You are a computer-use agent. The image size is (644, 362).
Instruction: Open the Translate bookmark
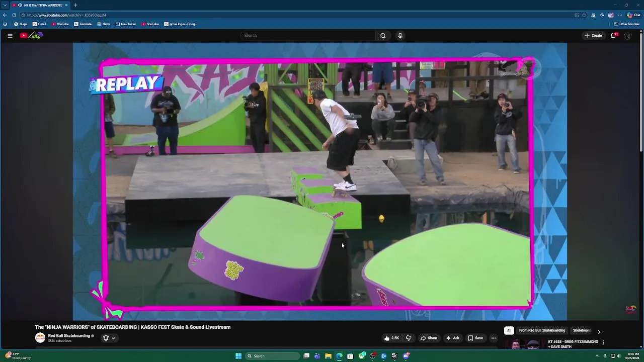pyautogui.click(x=83, y=24)
